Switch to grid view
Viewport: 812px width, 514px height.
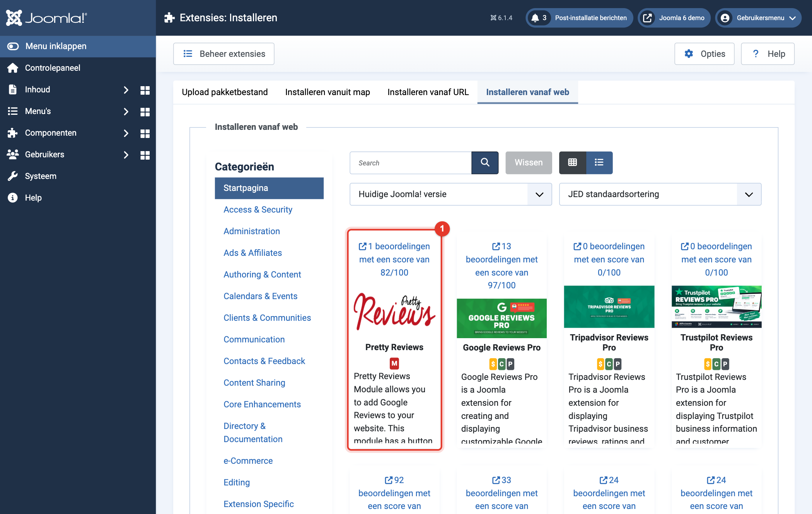click(x=573, y=163)
